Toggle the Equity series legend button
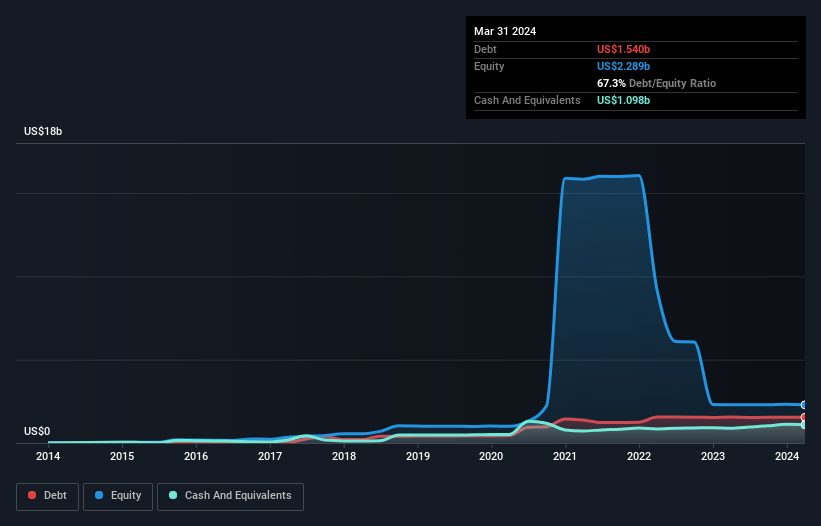The width and height of the screenshot is (821, 526). coord(118,496)
